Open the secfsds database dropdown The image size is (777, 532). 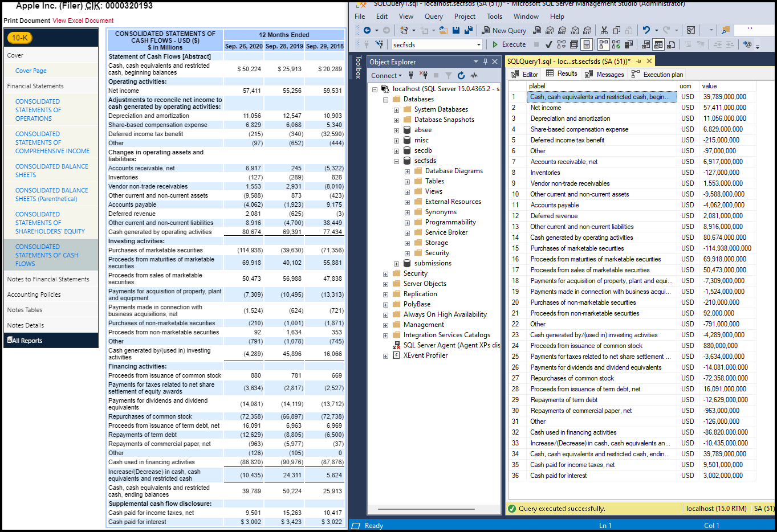479,44
